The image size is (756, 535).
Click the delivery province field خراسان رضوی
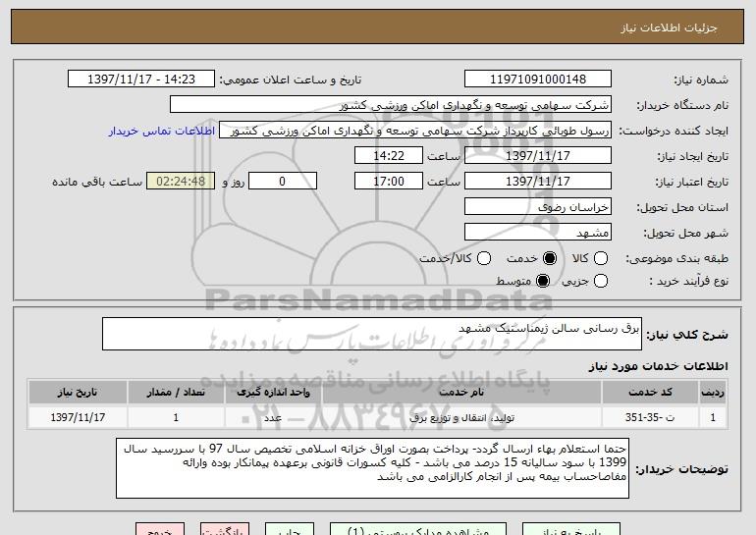click(x=538, y=207)
